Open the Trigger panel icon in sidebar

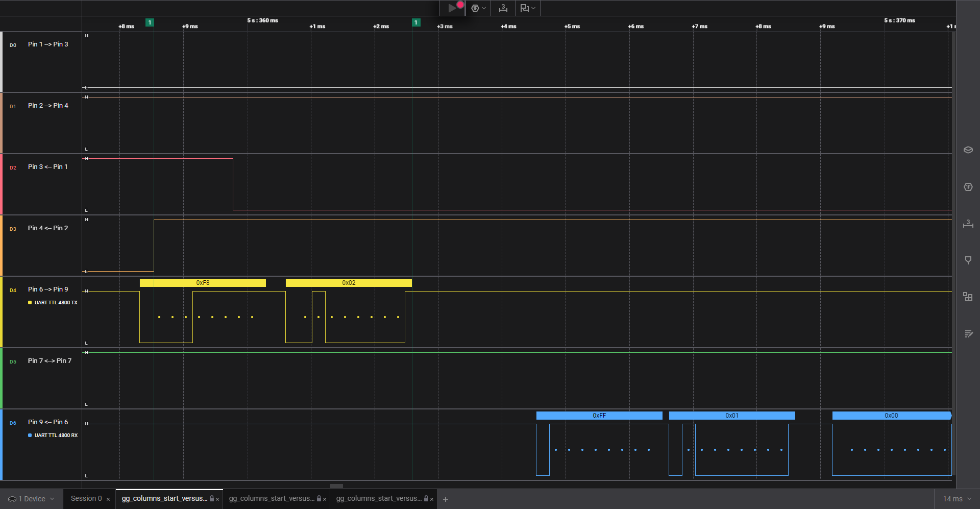tap(968, 260)
